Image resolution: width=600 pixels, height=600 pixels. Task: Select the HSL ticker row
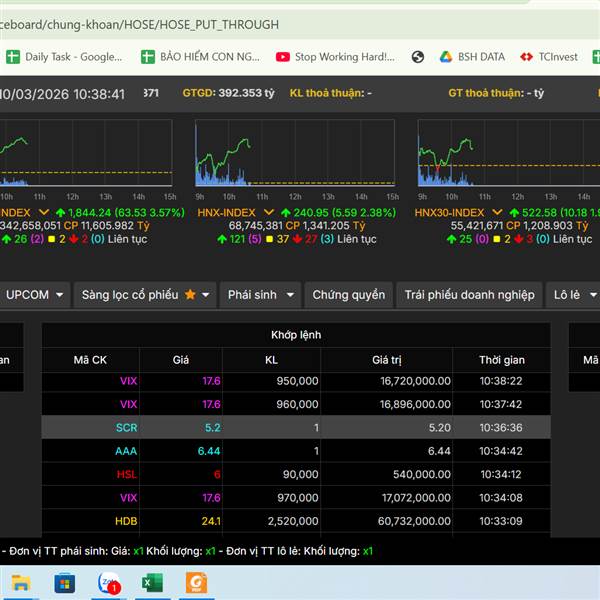[296, 474]
